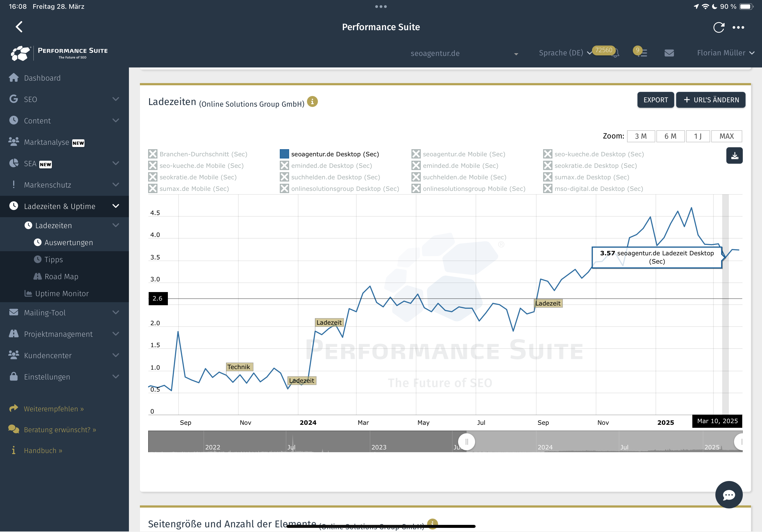The width and height of the screenshot is (762, 532).
Task: Open the three-dot browser menu
Action: click(x=738, y=27)
